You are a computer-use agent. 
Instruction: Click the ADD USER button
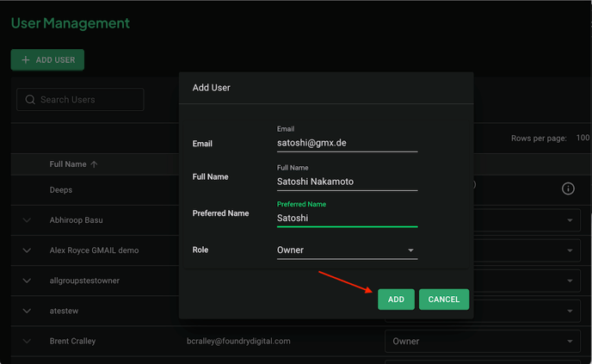point(47,59)
